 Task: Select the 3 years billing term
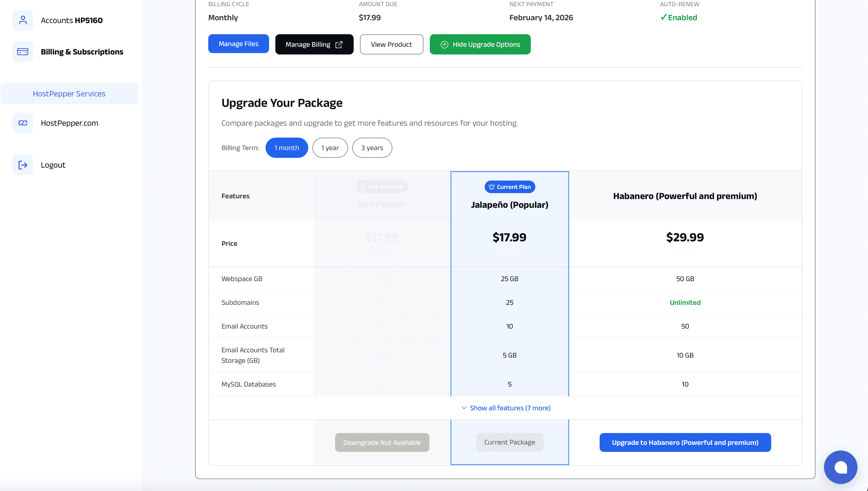tap(372, 148)
